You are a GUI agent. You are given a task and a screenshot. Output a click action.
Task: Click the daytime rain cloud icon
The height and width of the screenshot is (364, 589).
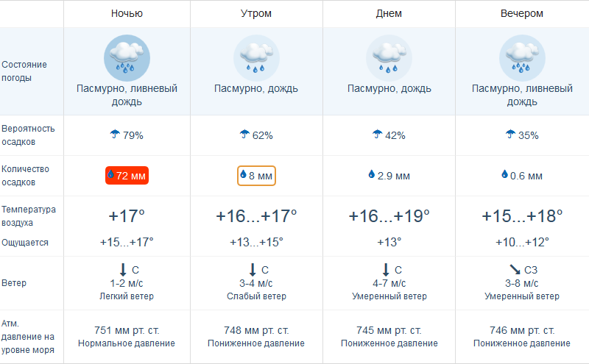(389, 57)
